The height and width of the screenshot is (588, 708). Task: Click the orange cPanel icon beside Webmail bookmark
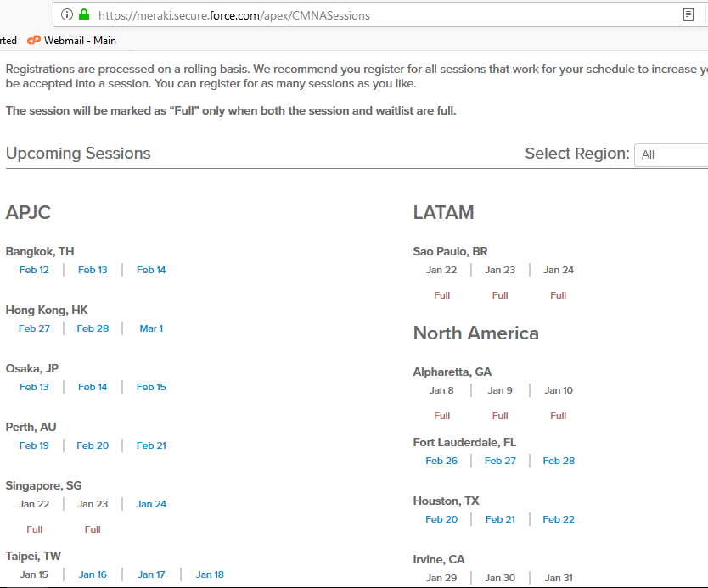click(32, 40)
